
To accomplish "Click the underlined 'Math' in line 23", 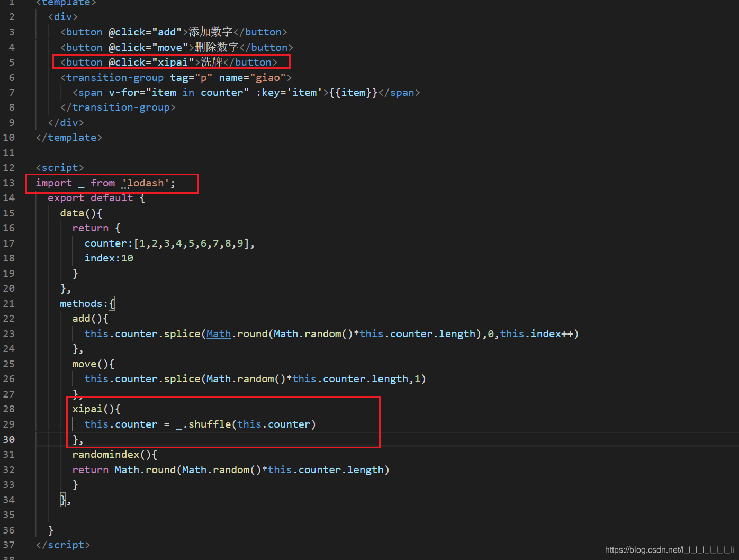I will [219, 333].
